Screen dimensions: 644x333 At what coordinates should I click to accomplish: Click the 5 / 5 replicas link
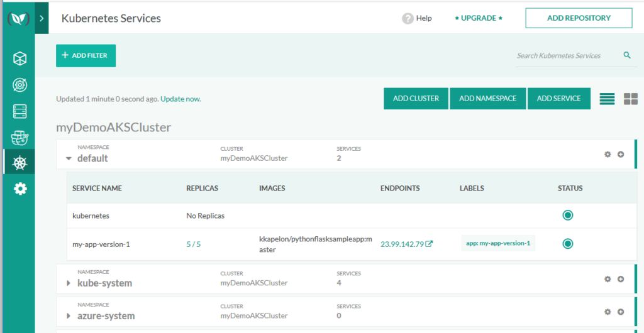[194, 244]
